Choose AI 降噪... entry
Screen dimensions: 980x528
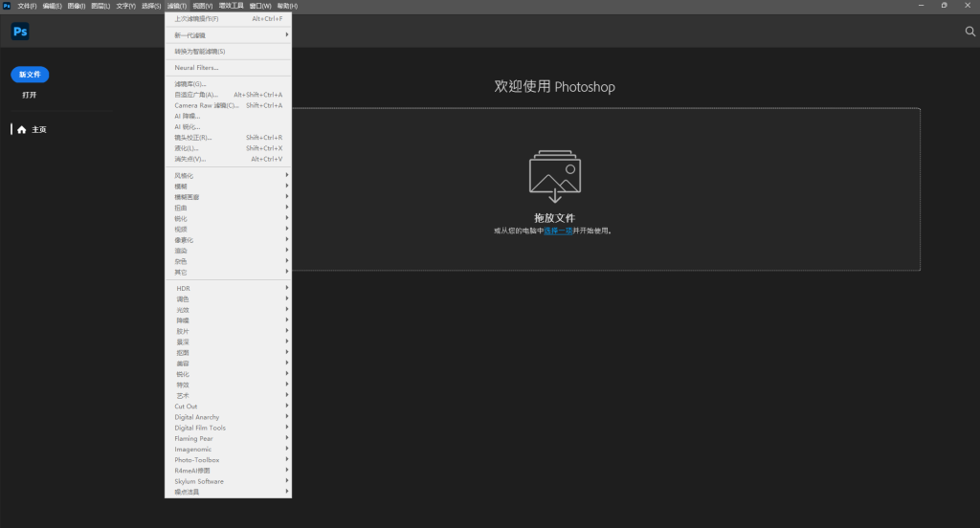click(x=228, y=117)
